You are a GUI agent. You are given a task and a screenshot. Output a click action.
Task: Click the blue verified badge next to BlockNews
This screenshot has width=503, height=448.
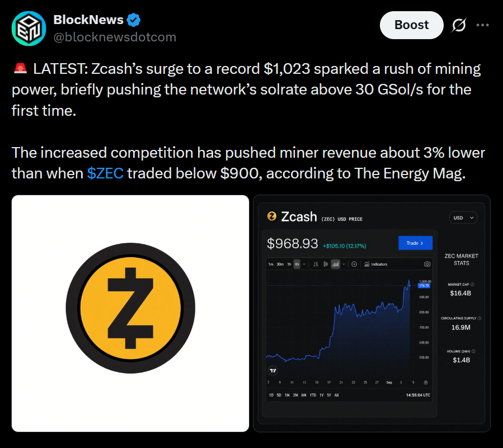tap(134, 20)
